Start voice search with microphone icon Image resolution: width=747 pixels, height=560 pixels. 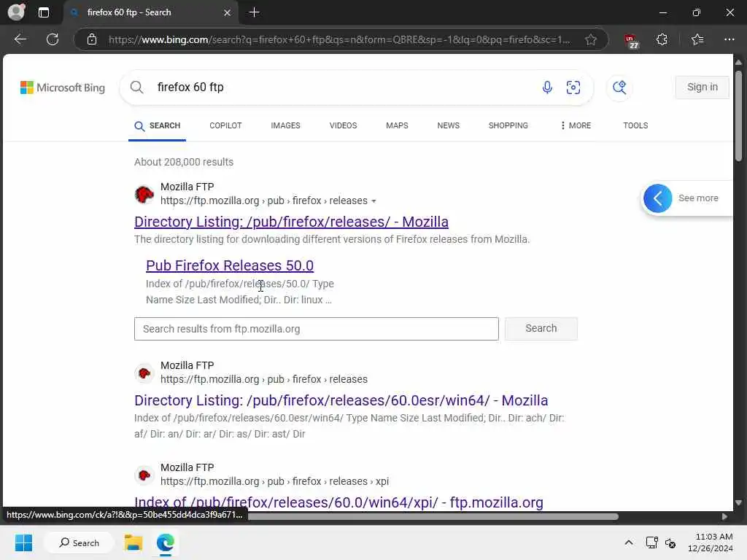(547, 87)
